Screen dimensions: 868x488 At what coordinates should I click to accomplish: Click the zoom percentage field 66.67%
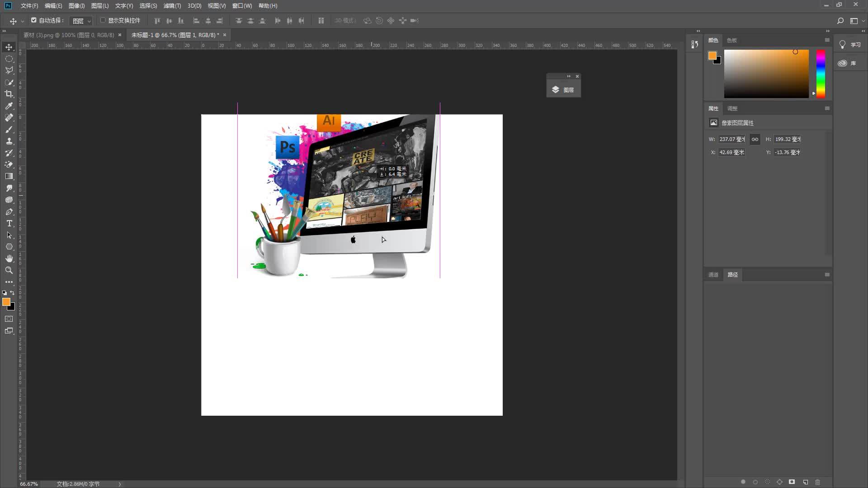[x=29, y=484]
